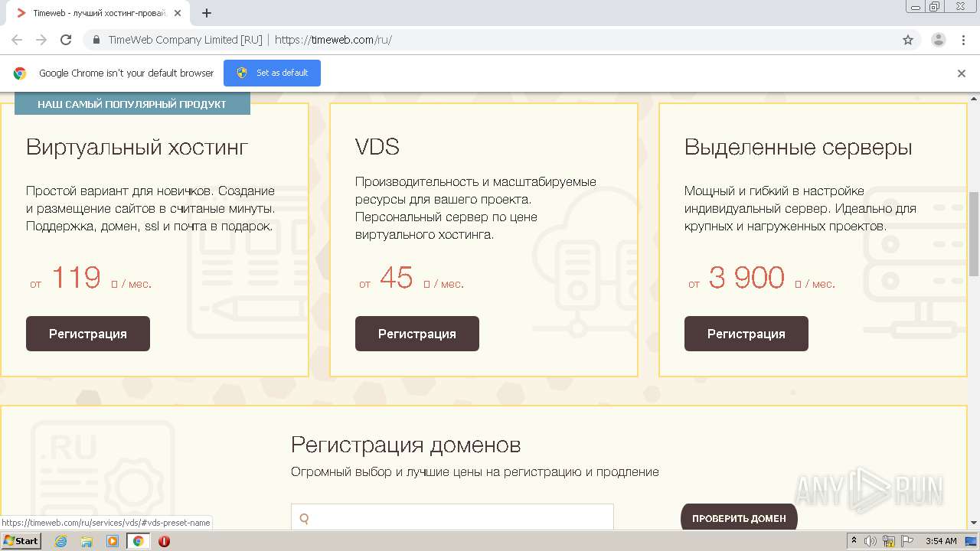
Task: Click the browser Forward arrow
Action: (x=41, y=40)
